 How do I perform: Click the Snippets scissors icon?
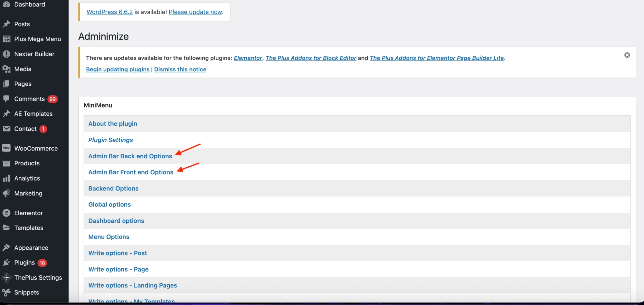coord(7,292)
